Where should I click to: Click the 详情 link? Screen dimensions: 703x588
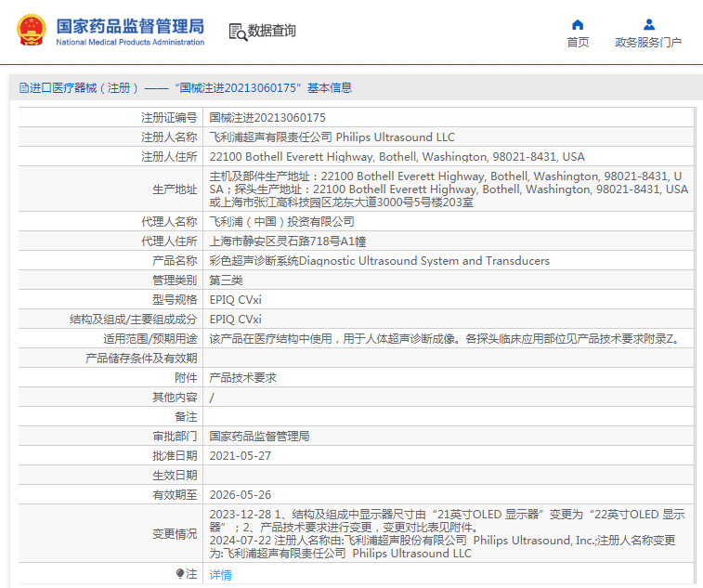click(x=221, y=575)
